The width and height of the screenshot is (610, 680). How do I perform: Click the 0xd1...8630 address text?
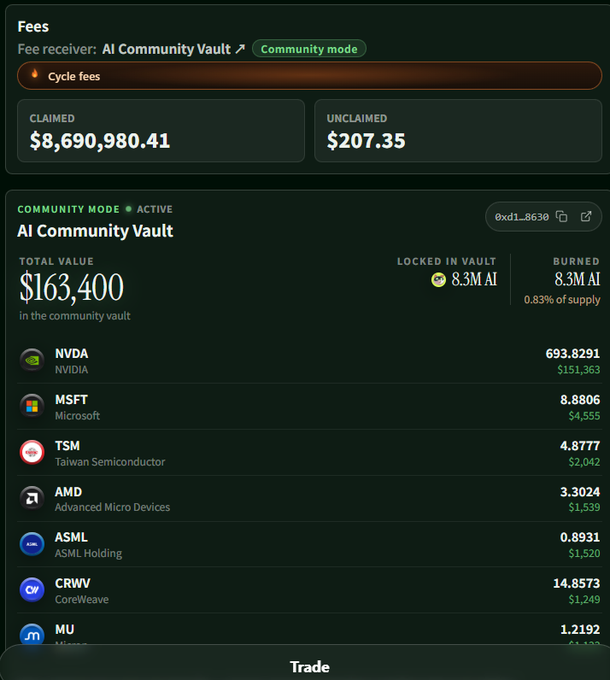pos(522,217)
